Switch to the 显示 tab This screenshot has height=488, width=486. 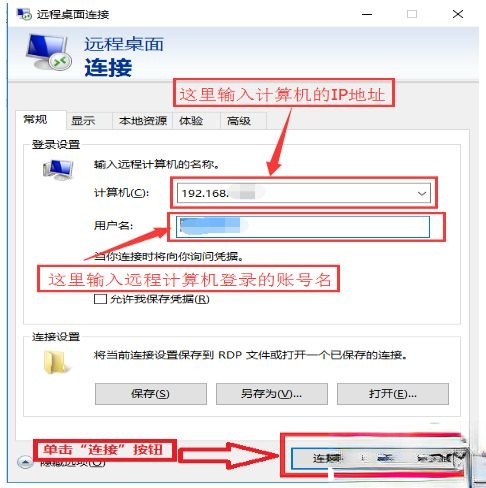click(83, 121)
